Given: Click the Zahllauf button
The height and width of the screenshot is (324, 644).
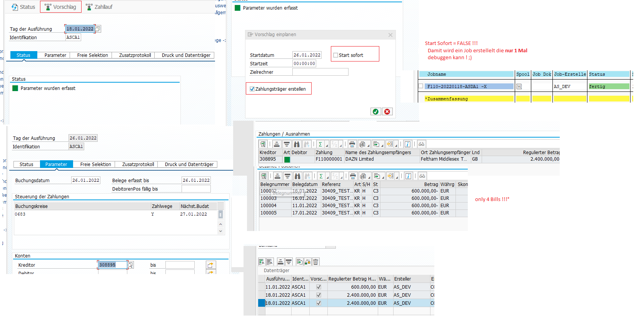Looking at the screenshot, I should pos(99,7).
